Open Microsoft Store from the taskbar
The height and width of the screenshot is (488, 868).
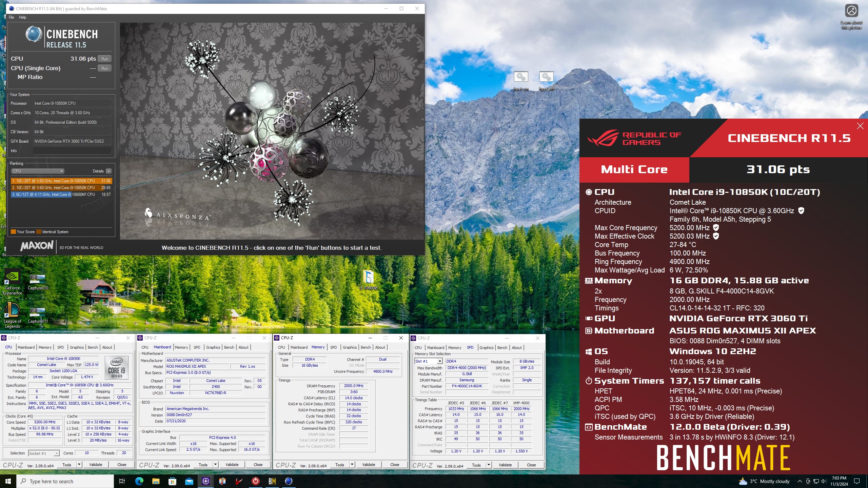coord(172,481)
